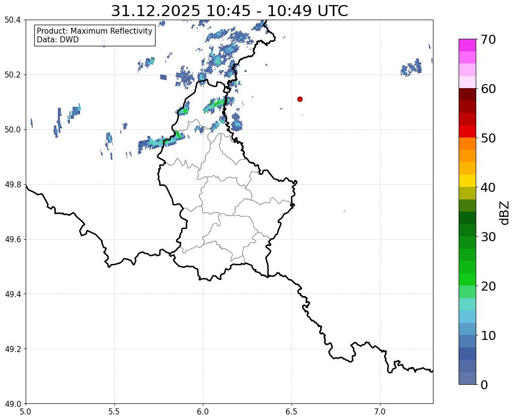Image resolution: width=515 pixels, height=420 pixels.
Task: Click the latitude tick label "49.0"
Action: [x=13, y=403]
